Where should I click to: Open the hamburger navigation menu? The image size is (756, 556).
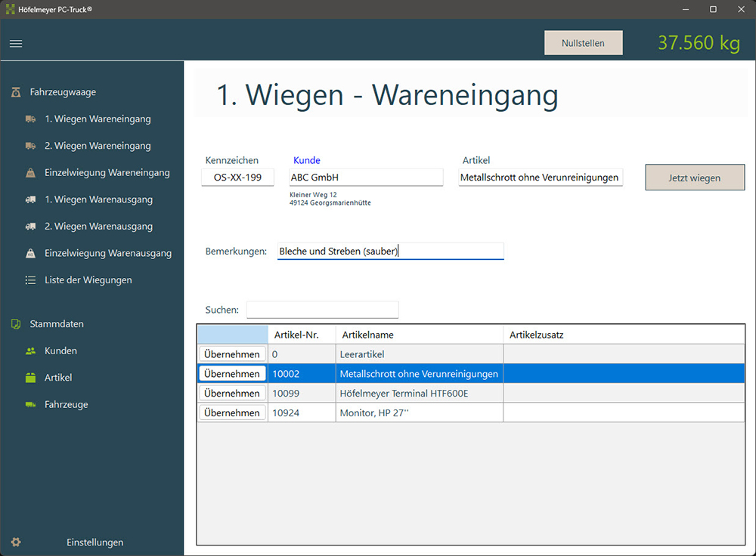pos(15,43)
